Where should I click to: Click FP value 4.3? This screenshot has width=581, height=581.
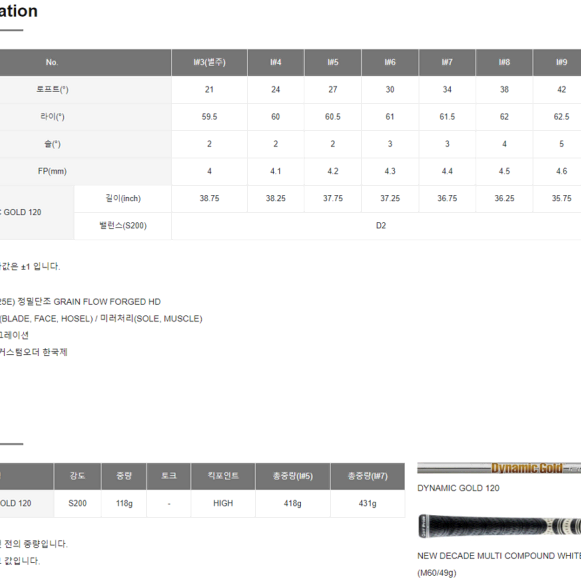click(390, 171)
